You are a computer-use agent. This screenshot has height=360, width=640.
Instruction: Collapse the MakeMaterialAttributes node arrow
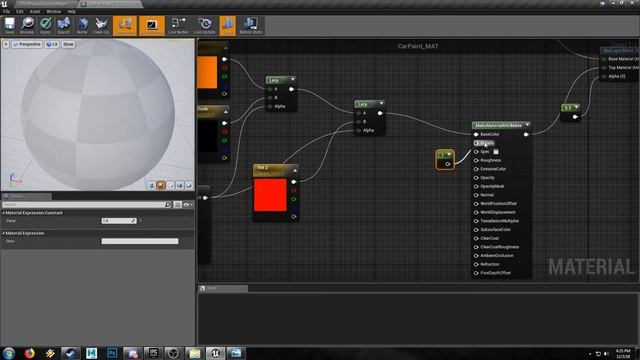point(527,125)
